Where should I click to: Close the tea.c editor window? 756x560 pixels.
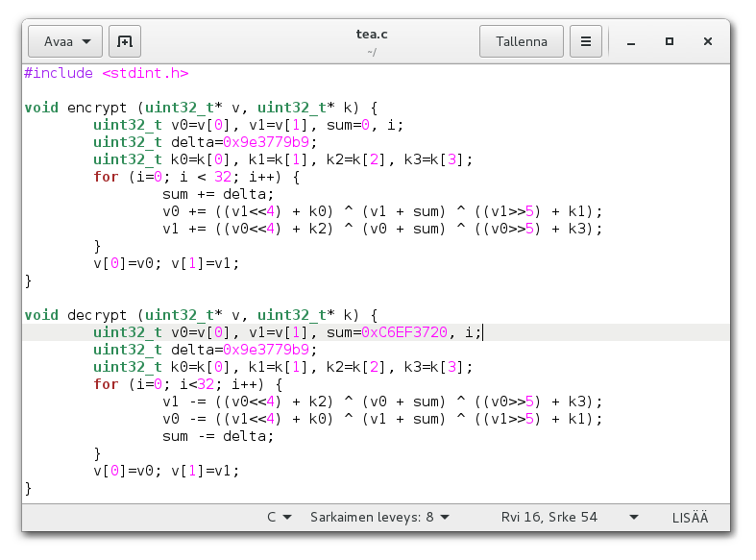click(x=708, y=41)
